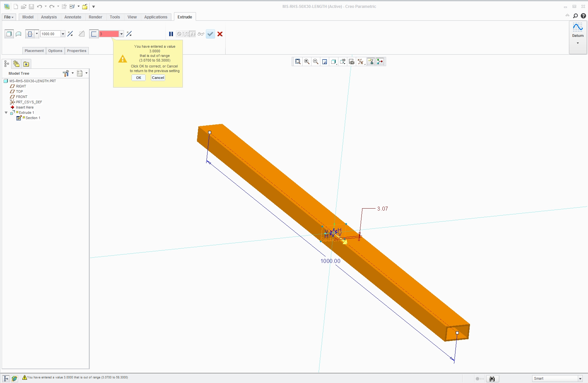This screenshot has width=588, height=383.
Task: Click Cancel in the warning popup
Action: (x=158, y=78)
